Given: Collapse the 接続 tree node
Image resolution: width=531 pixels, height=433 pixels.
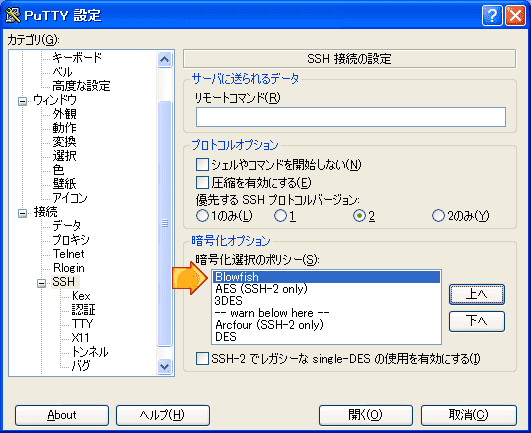Looking at the screenshot, I should (x=23, y=213).
